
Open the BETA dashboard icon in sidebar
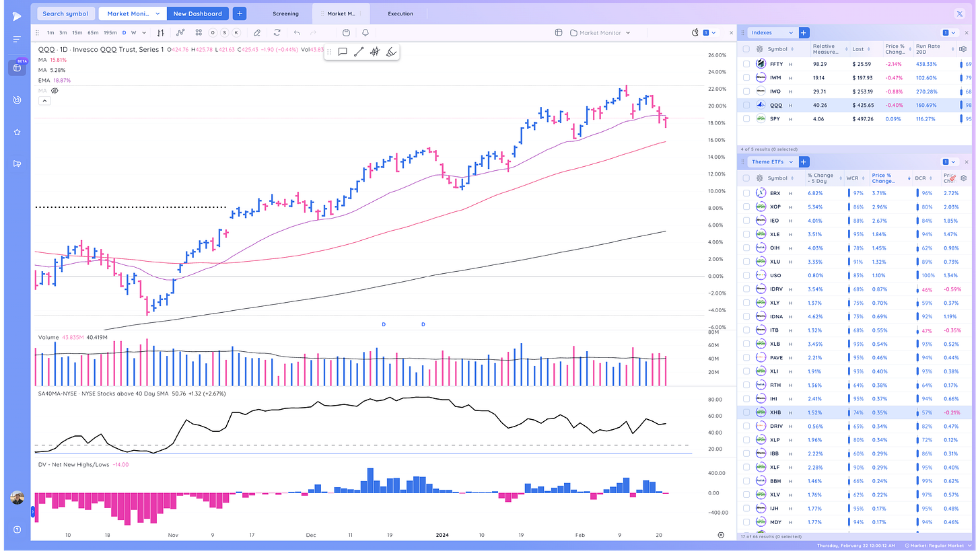17,67
